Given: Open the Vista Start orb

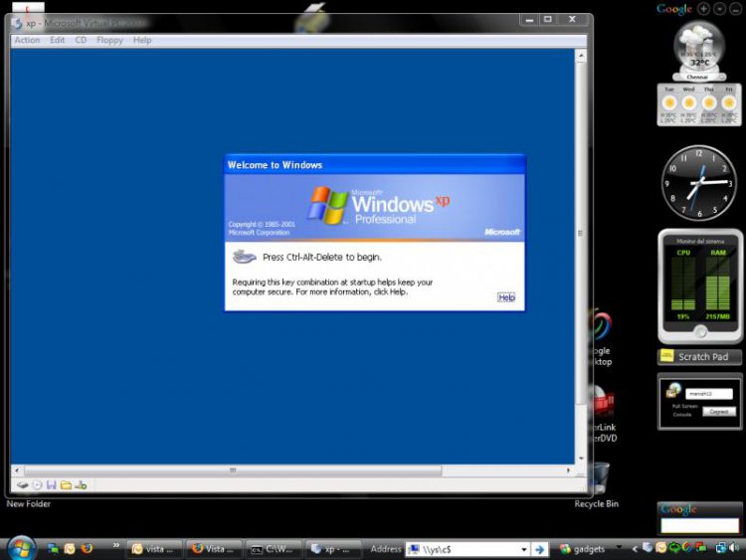Looking at the screenshot, I should [x=21, y=548].
